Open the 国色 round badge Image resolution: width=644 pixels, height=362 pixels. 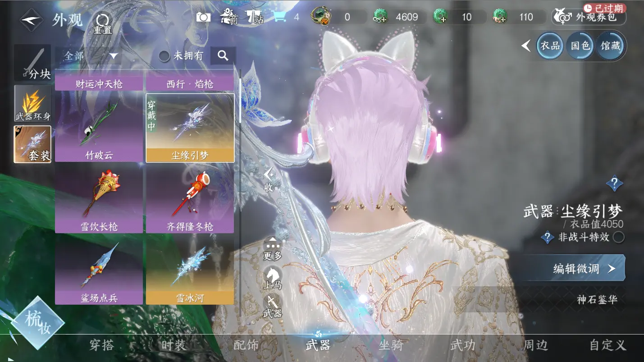pos(580,46)
